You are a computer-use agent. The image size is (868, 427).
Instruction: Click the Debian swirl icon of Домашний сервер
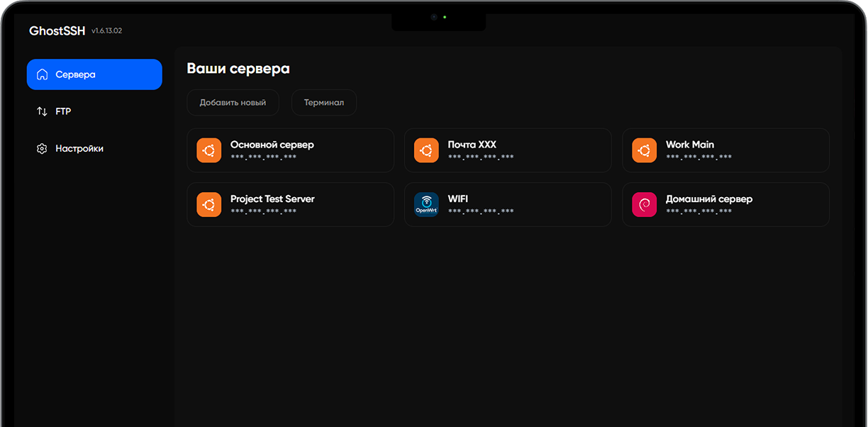(x=644, y=205)
